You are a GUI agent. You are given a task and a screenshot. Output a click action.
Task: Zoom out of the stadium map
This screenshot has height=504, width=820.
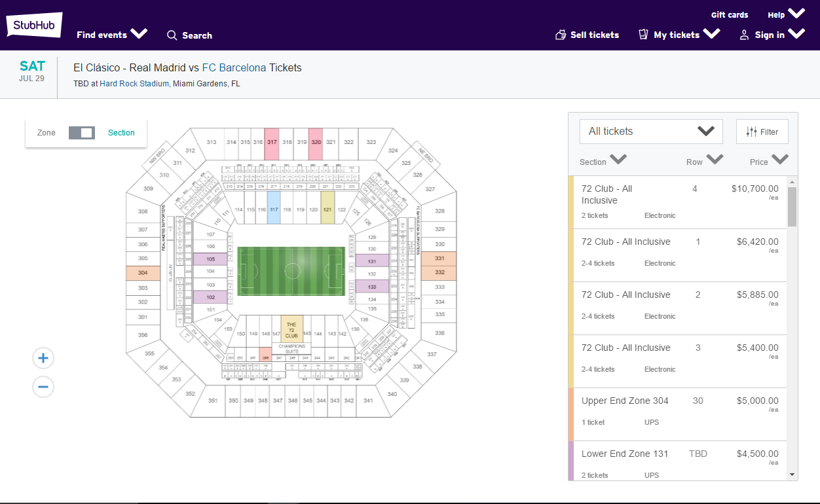43,387
